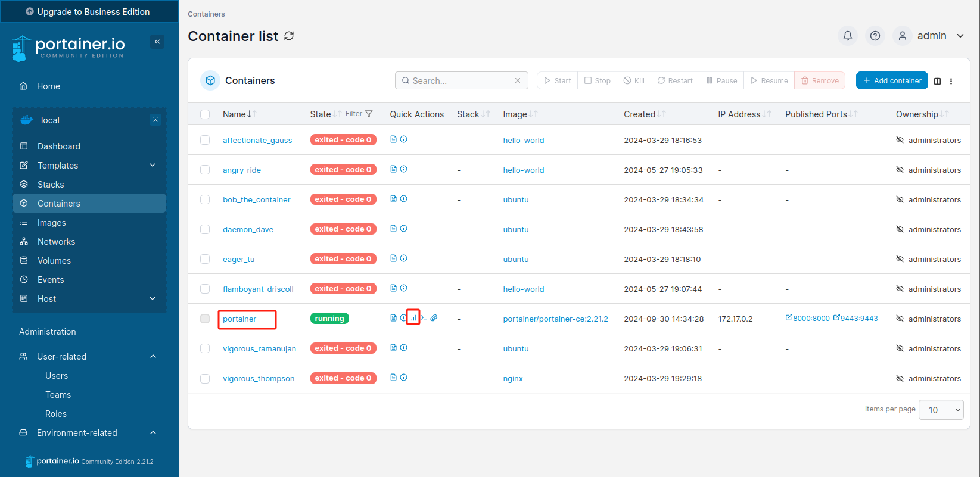The width and height of the screenshot is (980, 477).
Task: Open logs for vigorous_ramanujan
Action: [x=393, y=348]
